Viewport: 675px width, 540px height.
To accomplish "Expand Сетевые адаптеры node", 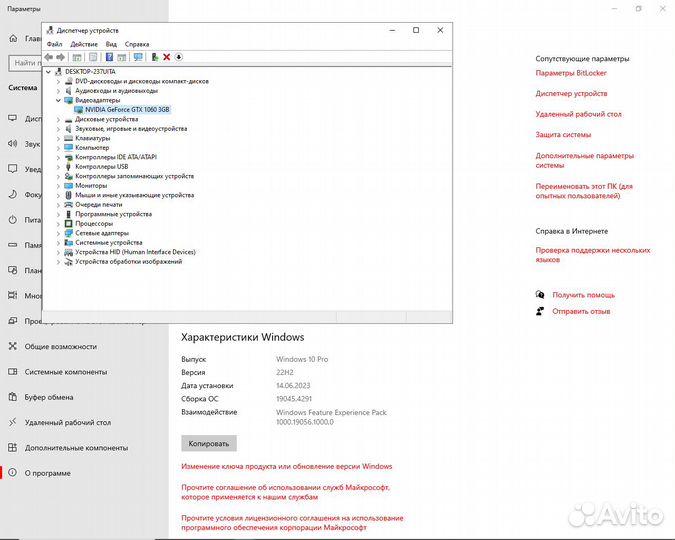I will click(58, 233).
